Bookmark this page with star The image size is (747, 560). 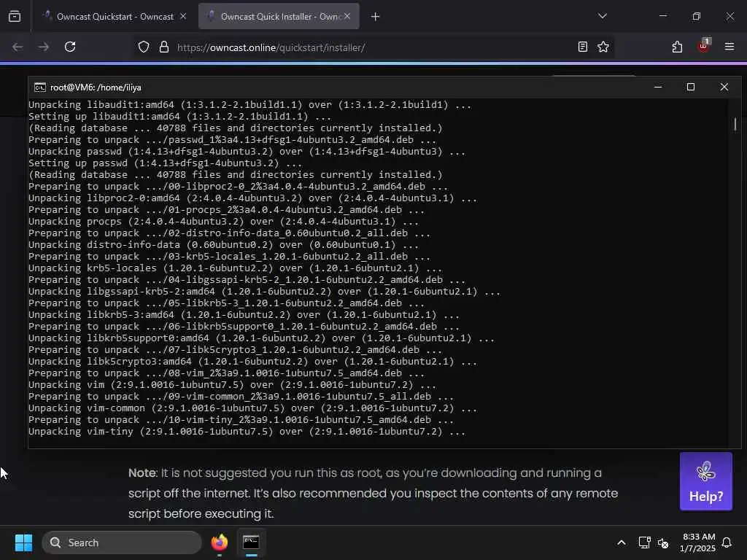coord(603,47)
